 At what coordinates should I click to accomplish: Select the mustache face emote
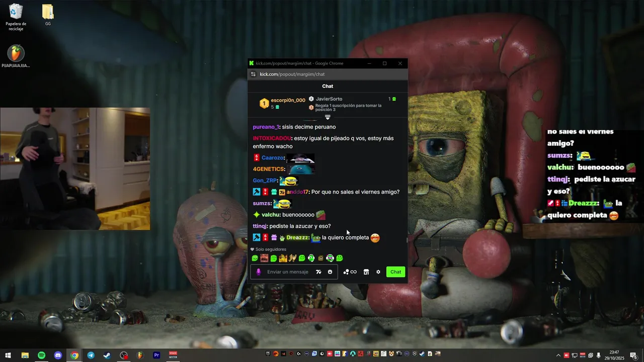pos(264,258)
